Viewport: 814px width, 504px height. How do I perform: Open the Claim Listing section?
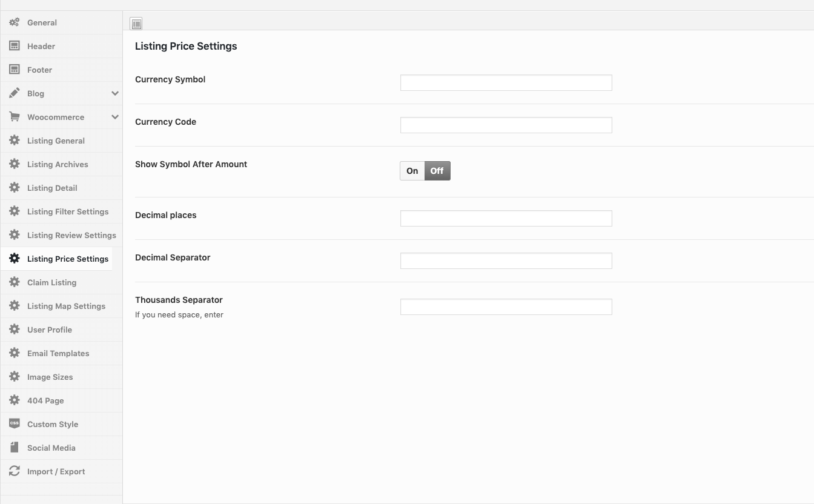click(51, 282)
